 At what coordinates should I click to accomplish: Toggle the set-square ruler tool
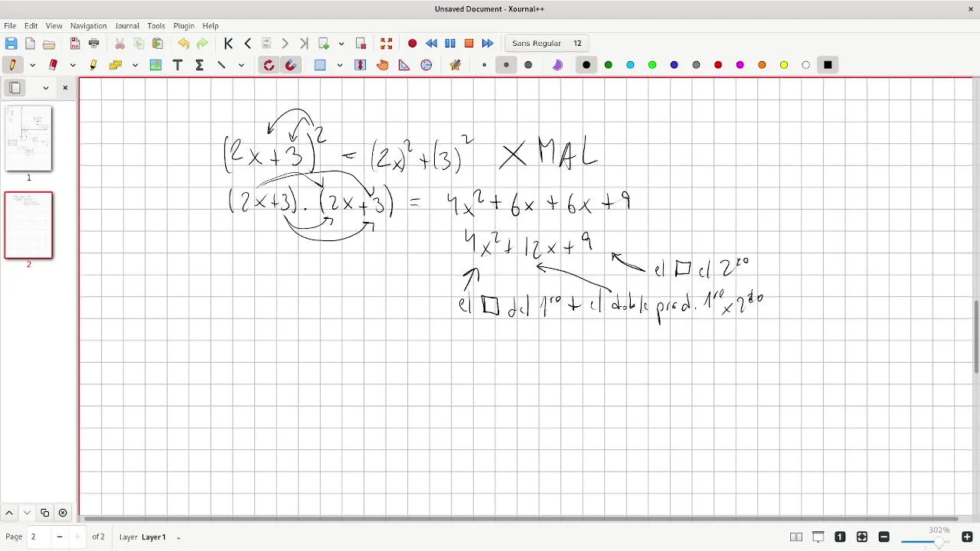click(404, 65)
